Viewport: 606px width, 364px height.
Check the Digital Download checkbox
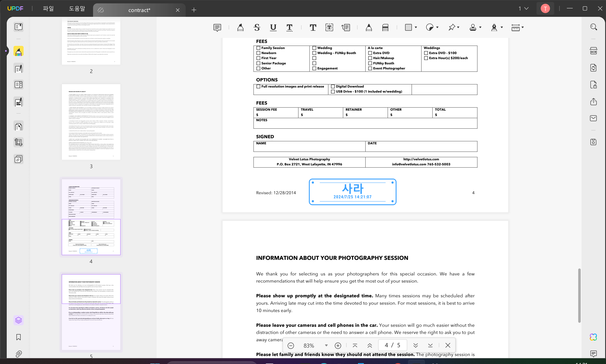click(333, 87)
